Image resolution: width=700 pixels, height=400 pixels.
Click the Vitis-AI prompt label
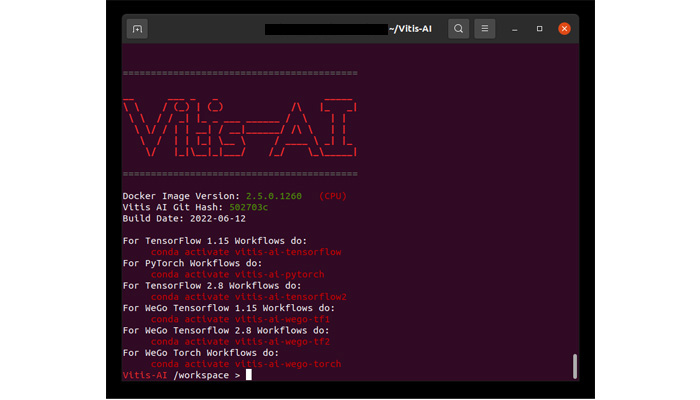pyautogui.click(x=145, y=375)
